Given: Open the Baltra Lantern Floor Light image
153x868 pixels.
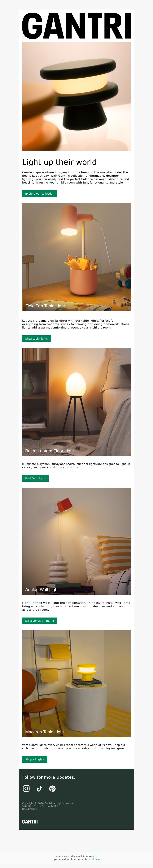Looking at the screenshot, I should click(76, 402).
